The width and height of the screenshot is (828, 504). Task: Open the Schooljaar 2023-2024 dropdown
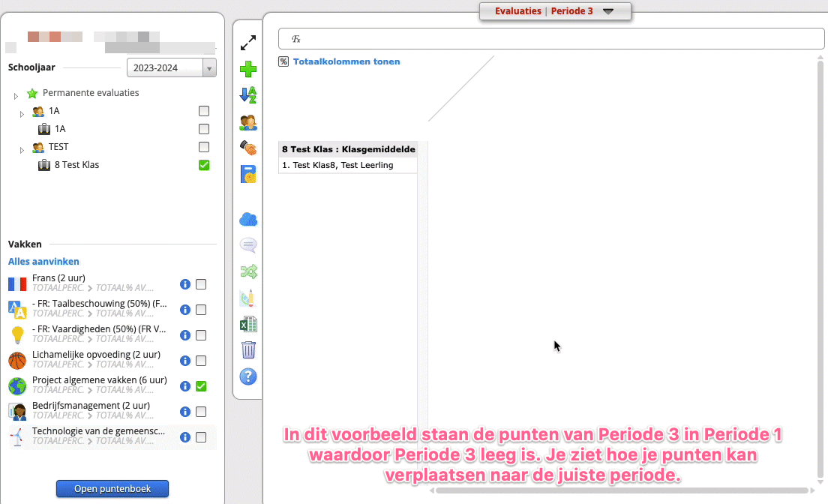pyautogui.click(x=171, y=68)
